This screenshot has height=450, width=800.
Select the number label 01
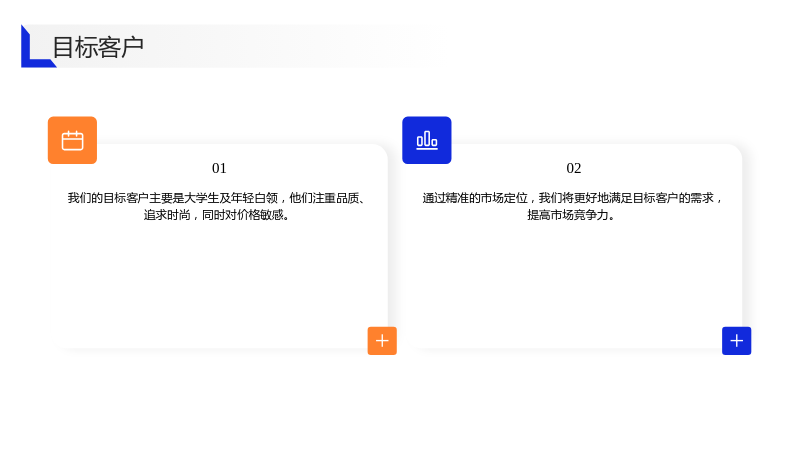pyautogui.click(x=219, y=168)
